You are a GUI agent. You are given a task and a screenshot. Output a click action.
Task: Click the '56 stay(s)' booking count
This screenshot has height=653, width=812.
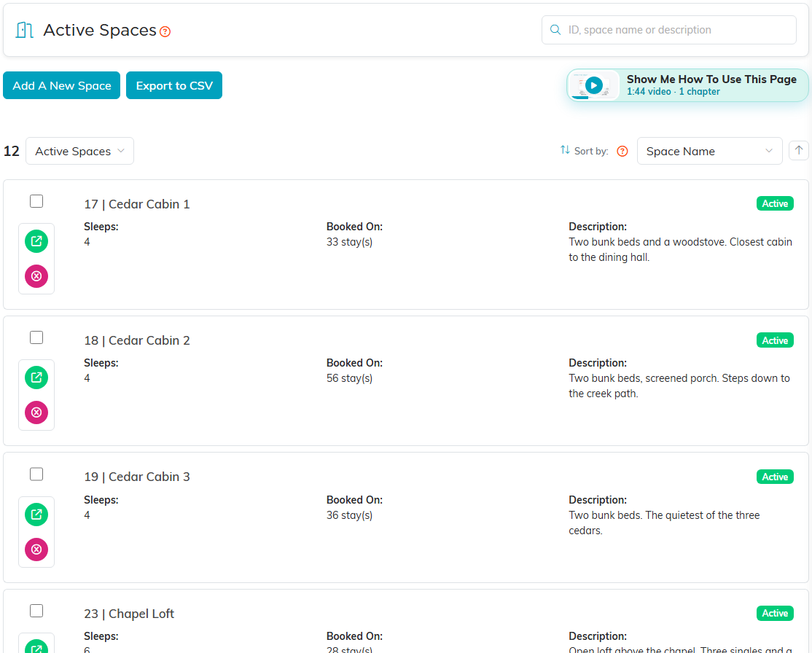[x=350, y=378]
